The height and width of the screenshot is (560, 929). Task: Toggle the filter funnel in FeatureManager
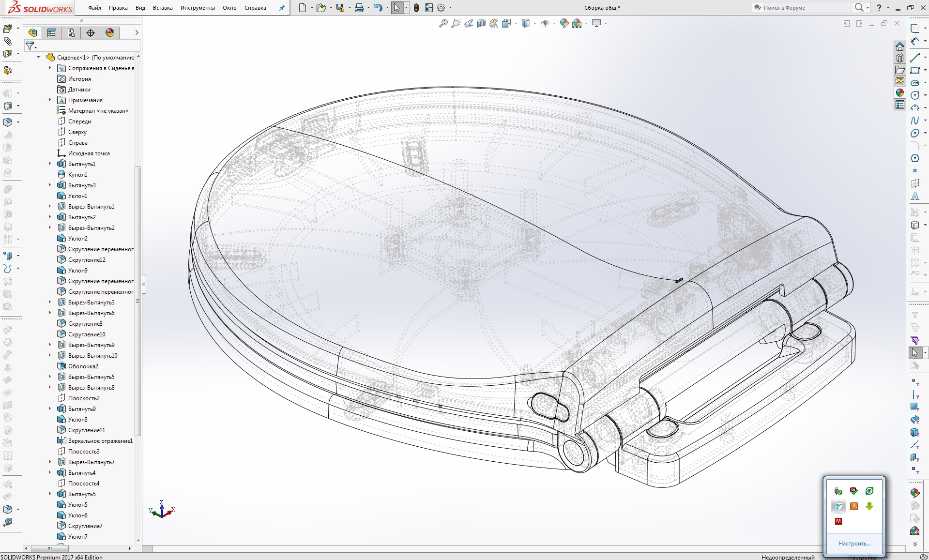[x=30, y=45]
